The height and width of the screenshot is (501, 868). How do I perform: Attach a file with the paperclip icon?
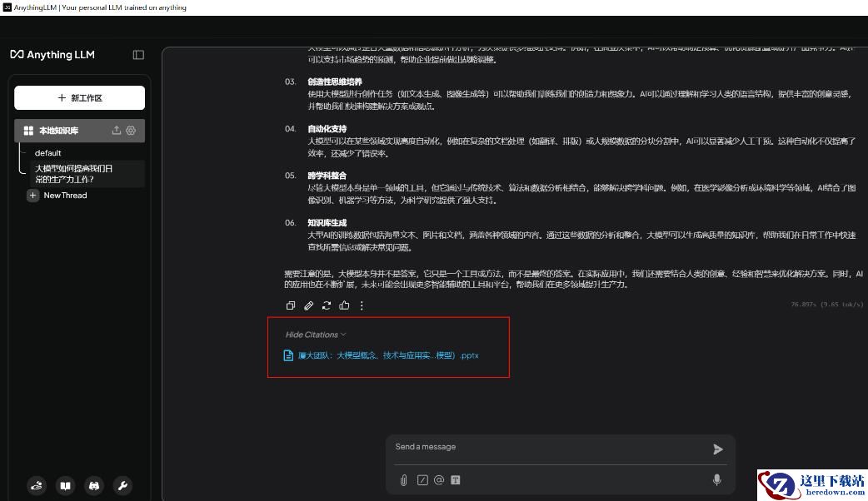click(x=403, y=480)
